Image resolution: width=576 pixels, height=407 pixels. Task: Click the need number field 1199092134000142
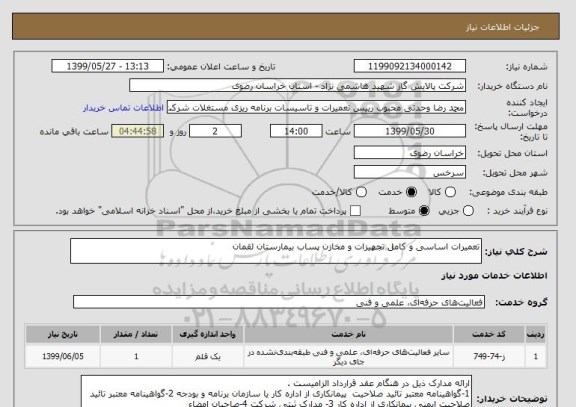[x=410, y=66]
